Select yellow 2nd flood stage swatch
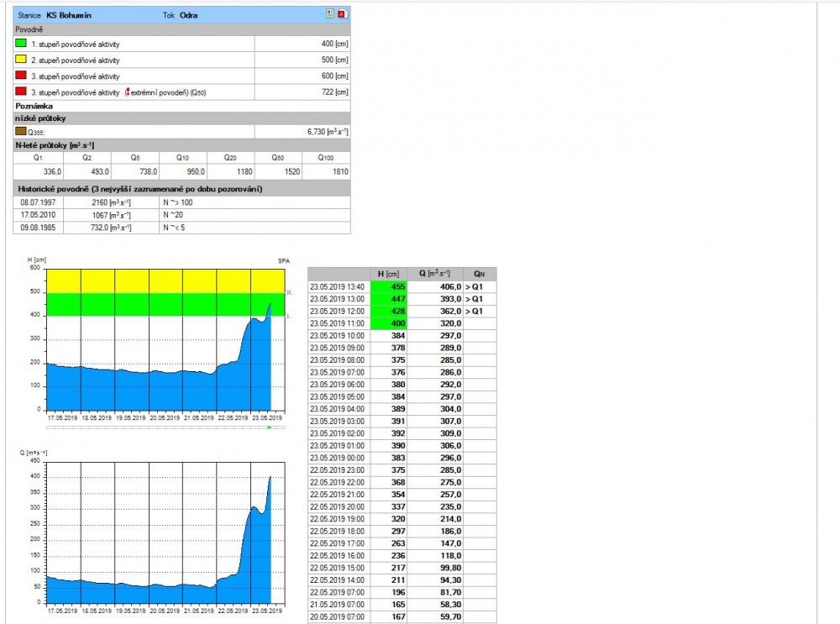The image size is (840, 624). [x=22, y=60]
